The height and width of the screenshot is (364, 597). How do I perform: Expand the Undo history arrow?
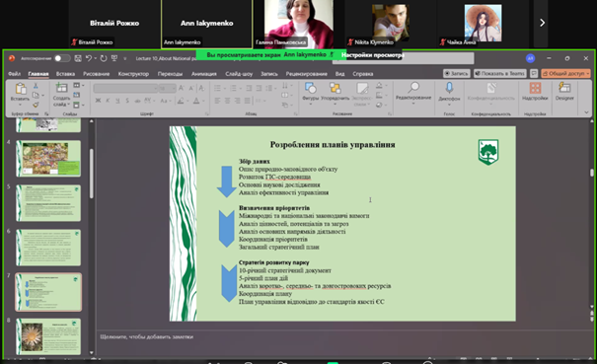tap(95, 58)
